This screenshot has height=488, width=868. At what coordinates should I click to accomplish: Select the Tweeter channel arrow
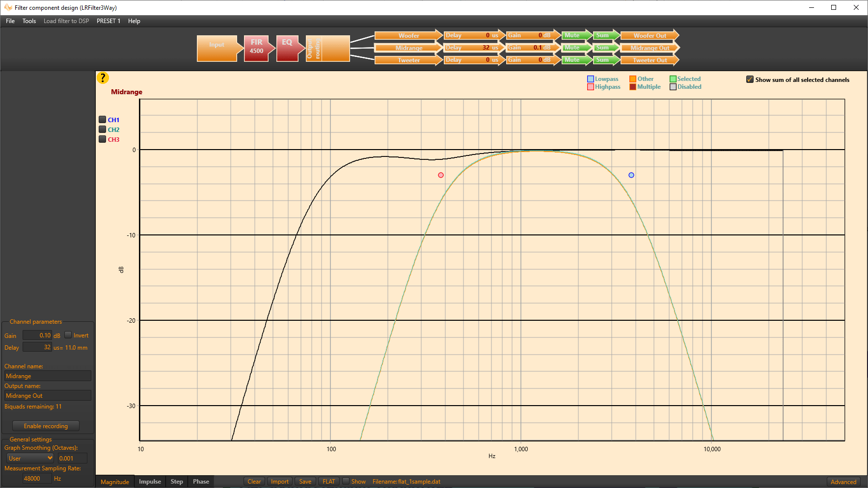pyautogui.click(x=408, y=60)
